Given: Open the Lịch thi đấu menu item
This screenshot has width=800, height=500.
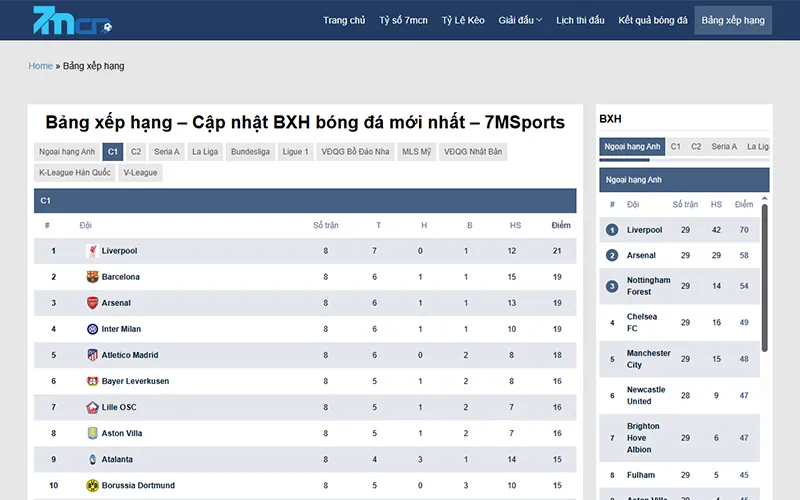Looking at the screenshot, I should tap(580, 20).
